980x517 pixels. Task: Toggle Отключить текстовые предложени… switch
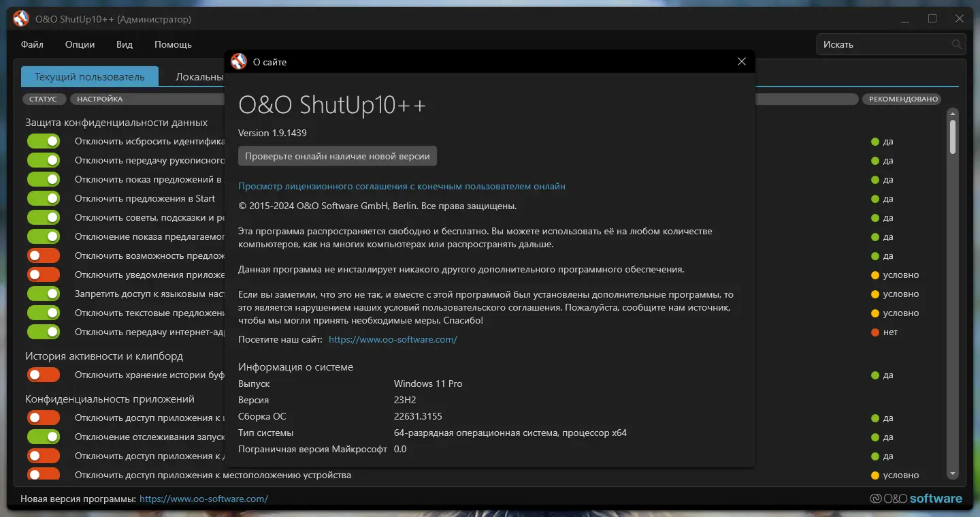click(44, 313)
